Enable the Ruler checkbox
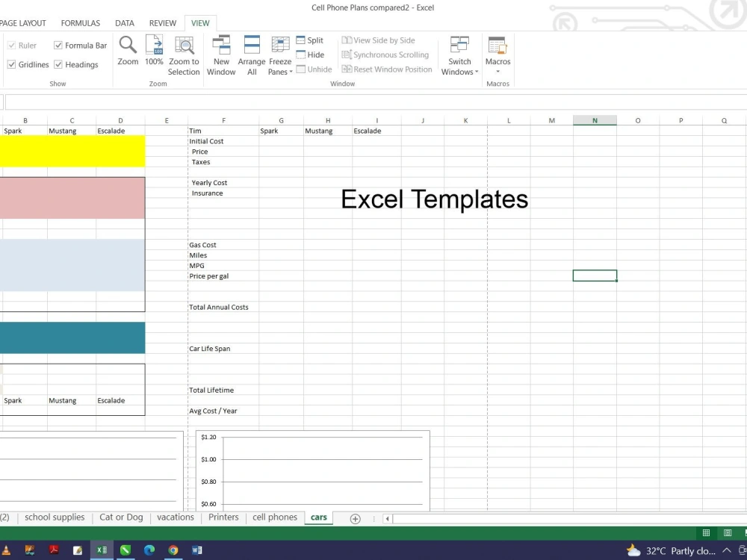This screenshot has width=747, height=560. (x=13, y=45)
